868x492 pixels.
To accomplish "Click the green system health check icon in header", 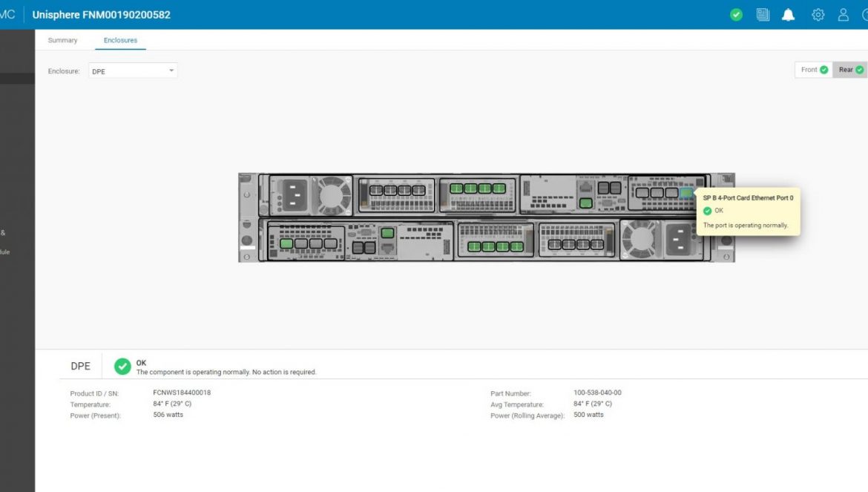I will click(x=736, y=15).
